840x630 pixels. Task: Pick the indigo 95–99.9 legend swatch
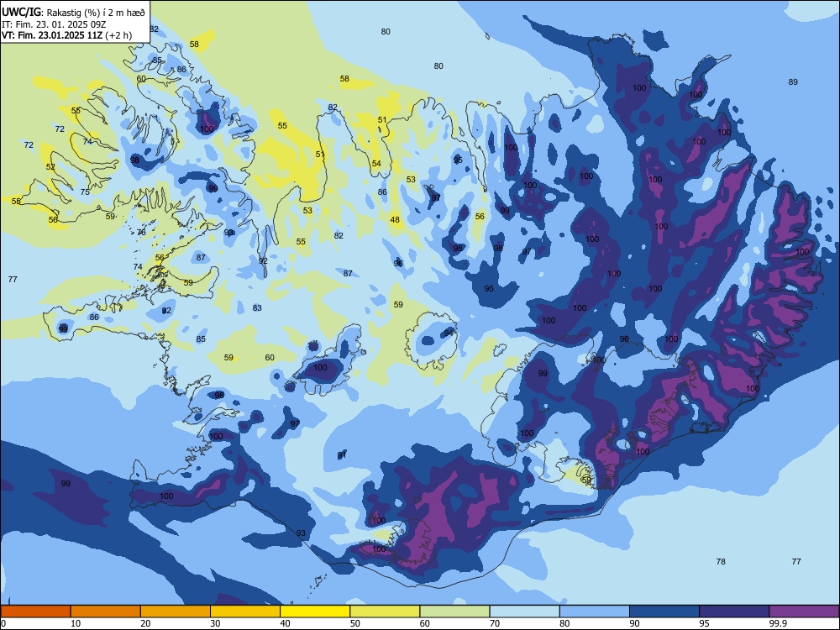[734, 612]
